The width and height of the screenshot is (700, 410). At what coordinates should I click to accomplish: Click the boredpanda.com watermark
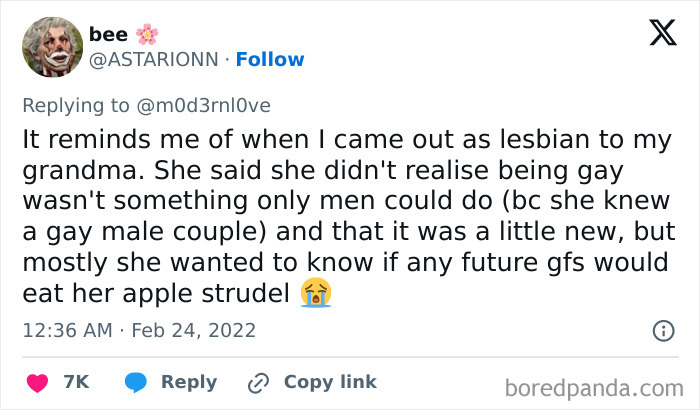coord(604,385)
